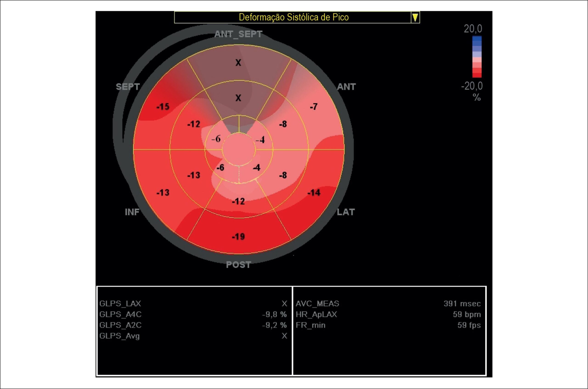
Task: Click the -7 basal anterior segment value
Action: click(x=314, y=107)
